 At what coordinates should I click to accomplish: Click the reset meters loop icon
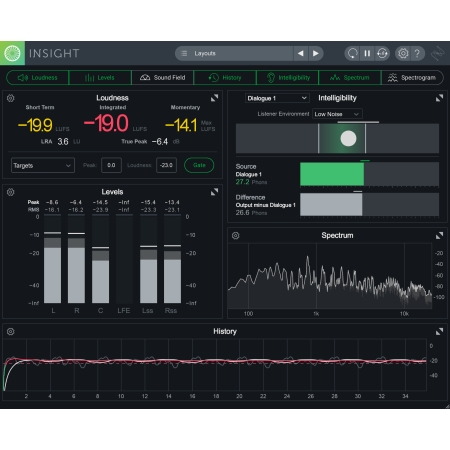point(352,53)
